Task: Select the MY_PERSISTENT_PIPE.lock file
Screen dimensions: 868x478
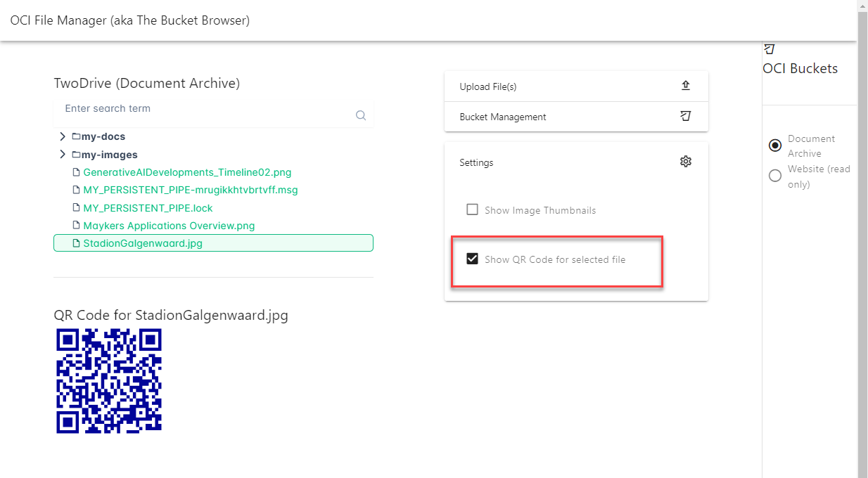Action: click(148, 208)
